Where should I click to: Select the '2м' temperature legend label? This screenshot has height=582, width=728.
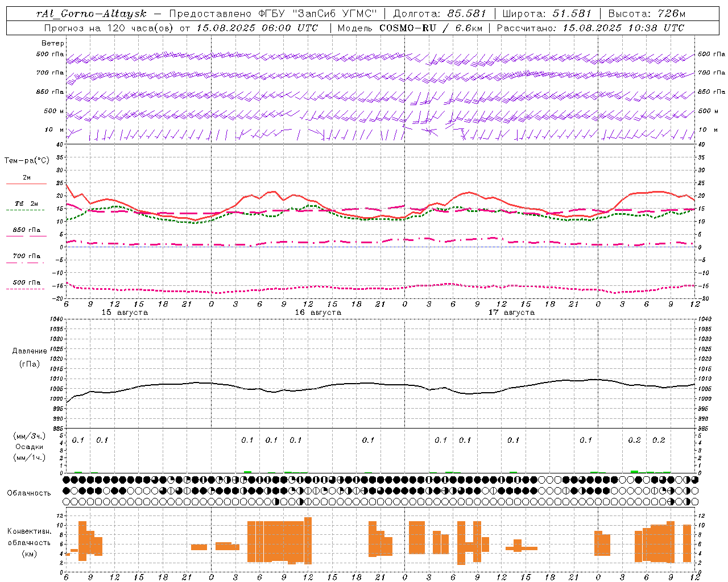(27, 177)
